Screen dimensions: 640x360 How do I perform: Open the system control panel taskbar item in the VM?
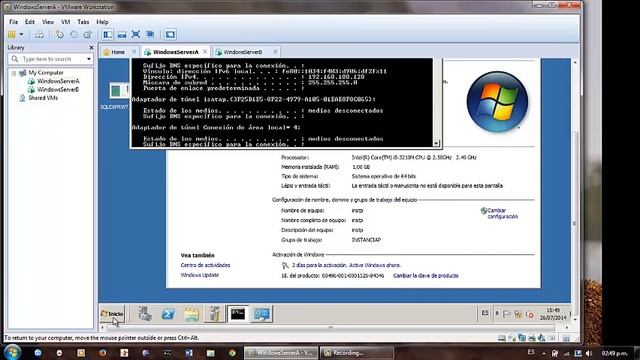[x=262, y=313]
